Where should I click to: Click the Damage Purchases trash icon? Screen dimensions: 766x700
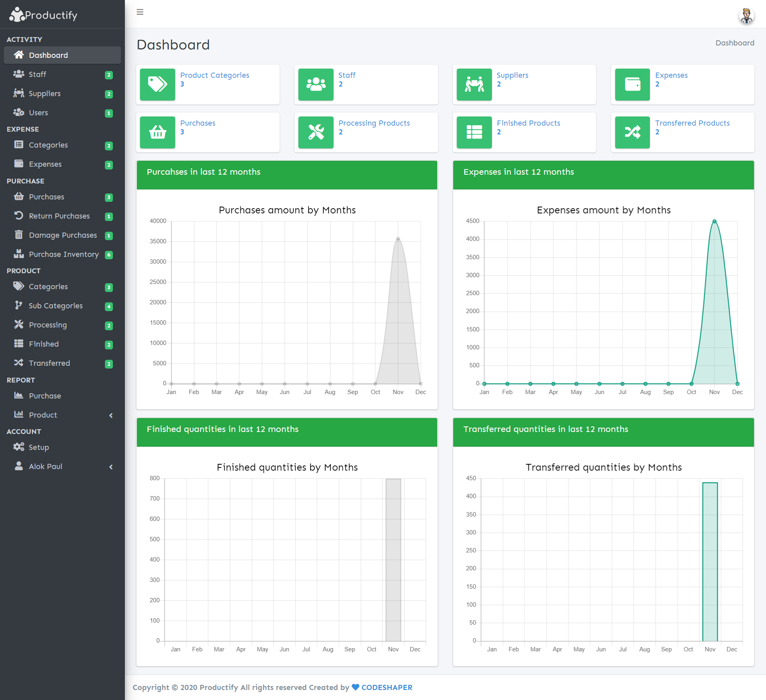click(x=19, y=235)
